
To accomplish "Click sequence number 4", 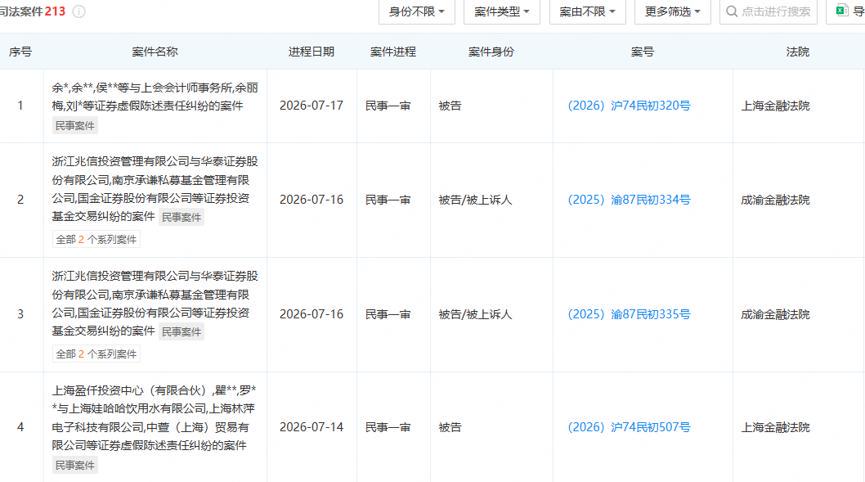I will pyautogui.click(x=20, y=427).
